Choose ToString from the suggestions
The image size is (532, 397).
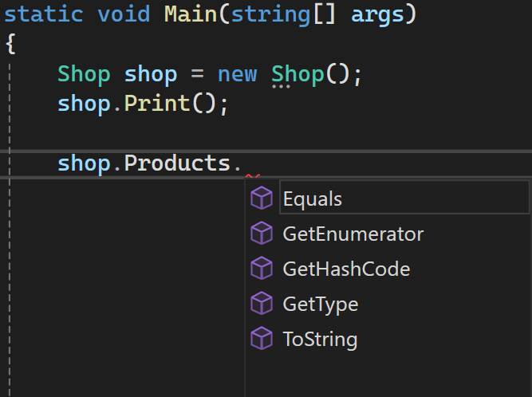tap(320, 339)
